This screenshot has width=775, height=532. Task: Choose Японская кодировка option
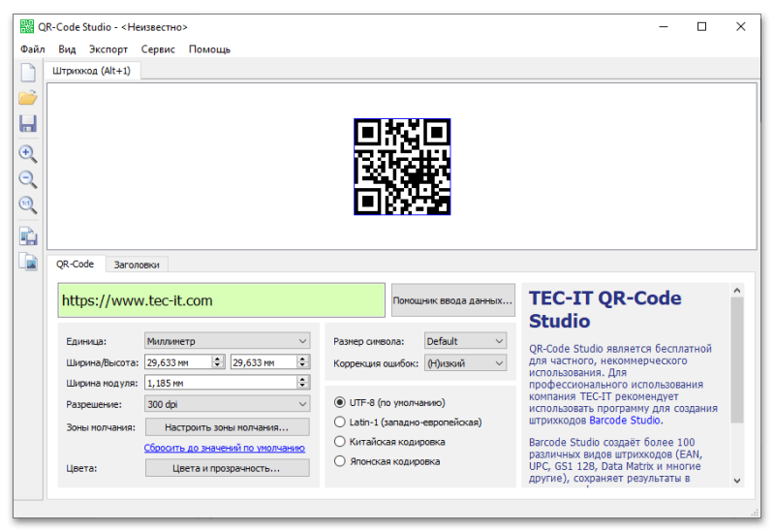[x=340, y=461]
